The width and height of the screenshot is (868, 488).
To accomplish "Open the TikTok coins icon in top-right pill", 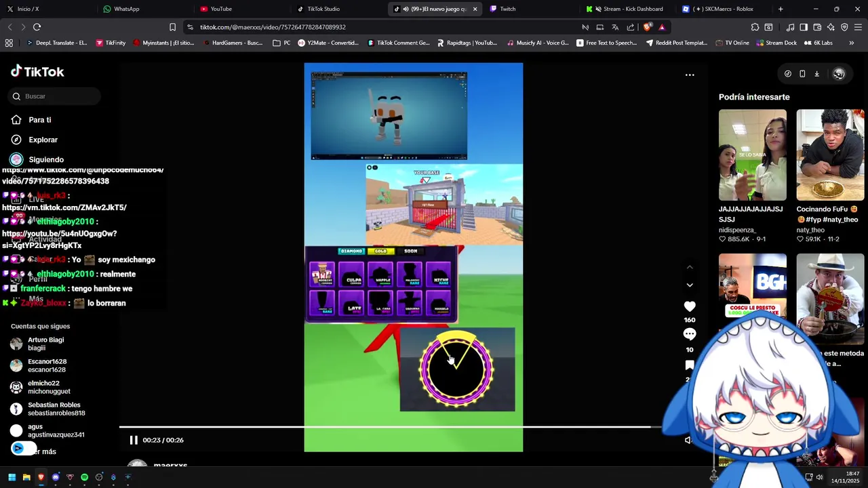I will [x=788, y=74].
